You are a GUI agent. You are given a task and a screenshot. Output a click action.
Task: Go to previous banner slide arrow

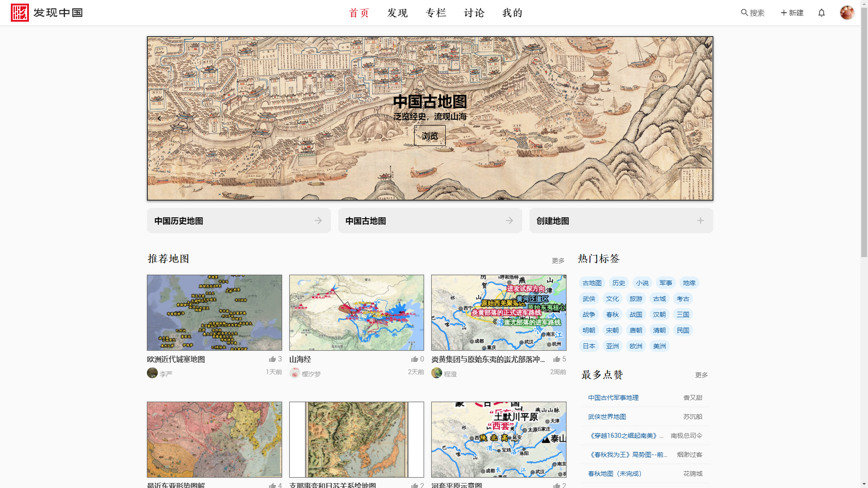coord(159,118)
